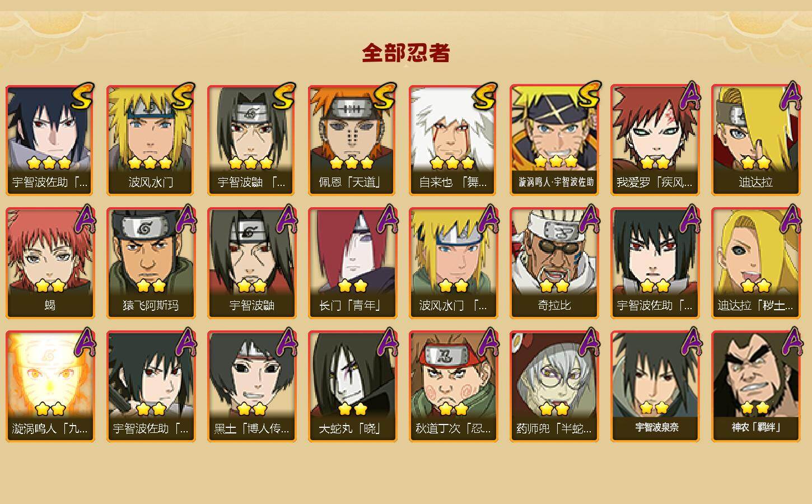Select the 蝎 ninja card
This screenshot has width=812, height=504.
pyautogui.click(x=50, y=263)
